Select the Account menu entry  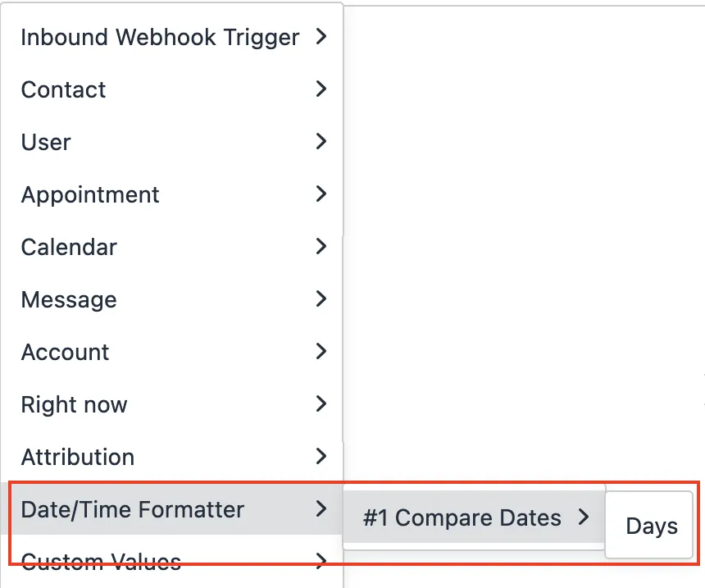[x=65, y=352]
